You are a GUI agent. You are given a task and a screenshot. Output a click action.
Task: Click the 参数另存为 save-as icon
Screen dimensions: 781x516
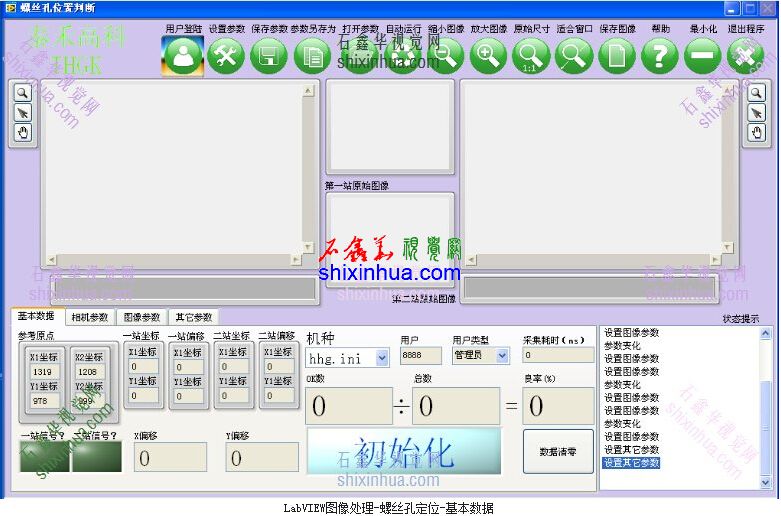click(312, 56)
